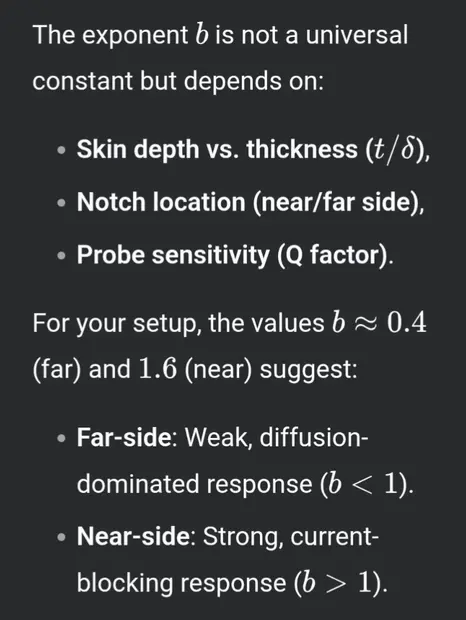
Task: Click the bullet dot before Notch location
Action: 61,203
